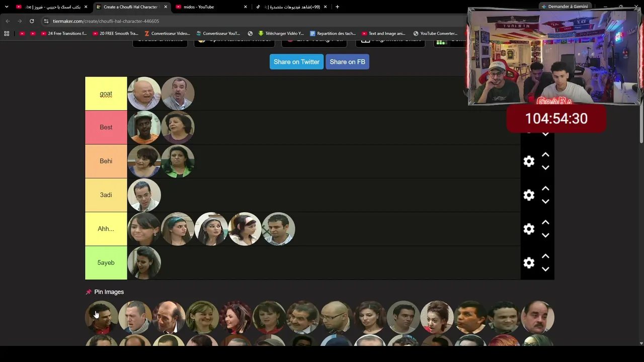Pick the last character image in Ahh... tier
This screenshot has height=362, width=644.
point(279,229)
